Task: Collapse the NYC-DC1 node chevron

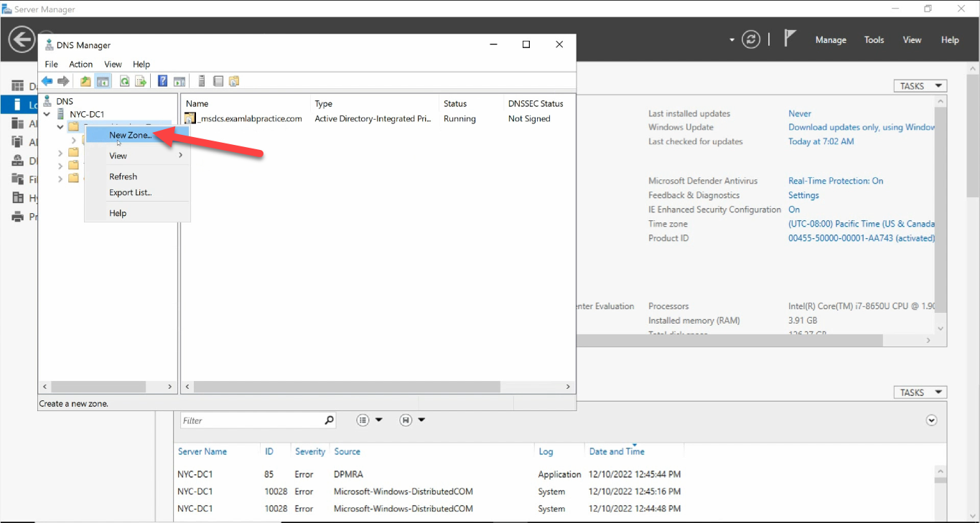Action: [47, 114]
